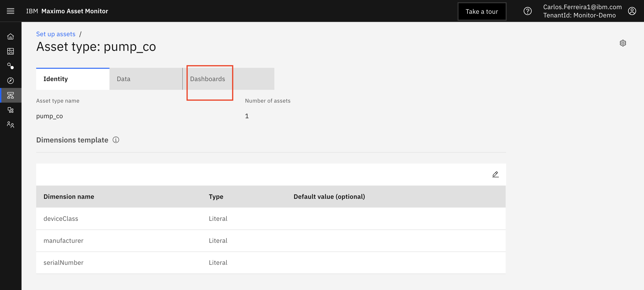Screen dimensions: 644x290
Task: Select the serialNumber dimension row
Action: point(271,263)
